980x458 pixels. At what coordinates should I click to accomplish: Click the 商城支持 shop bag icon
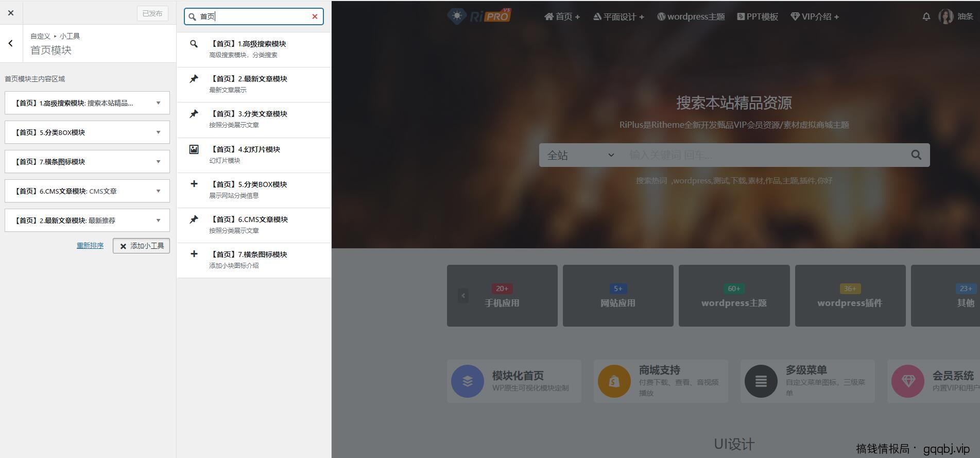[x=614, y=381]
